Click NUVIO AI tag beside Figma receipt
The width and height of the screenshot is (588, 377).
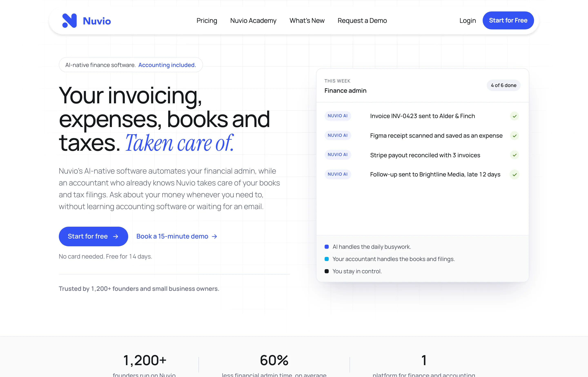click(x=337, y=135)
